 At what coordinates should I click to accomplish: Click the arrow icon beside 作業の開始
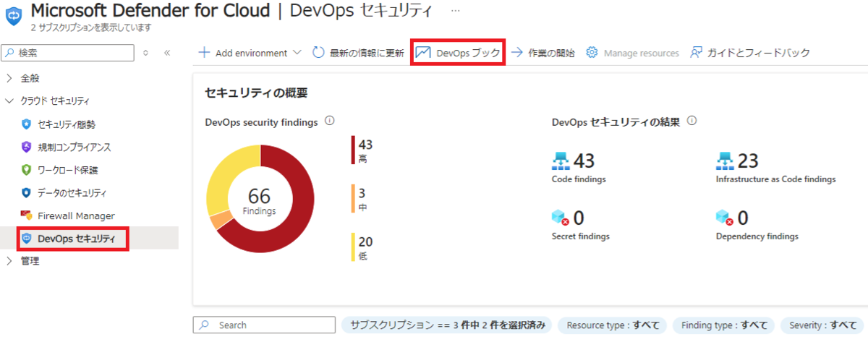(517, 53)
